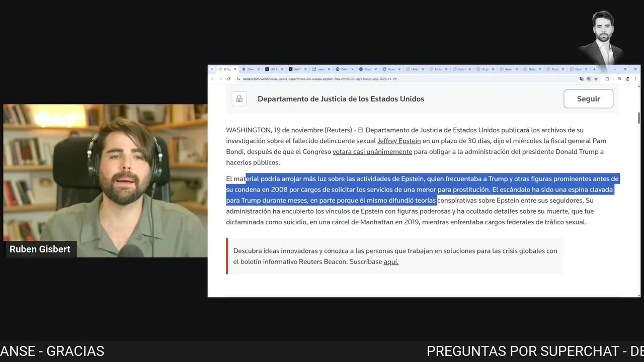Click the 'Departamento de Justicia de los Estados Unidos' heading
644x362 pixels.
pyautogui.click(x=341, y=99)
